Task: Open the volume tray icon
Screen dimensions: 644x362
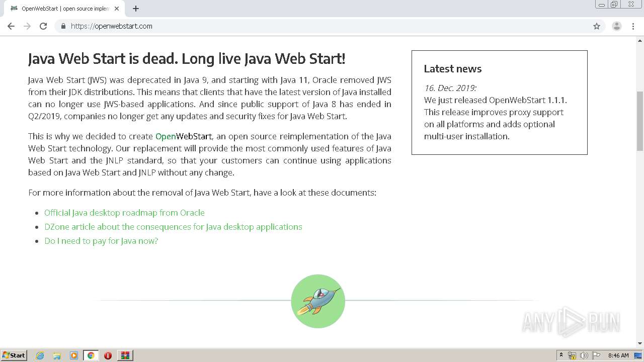Action: pos(584,355)
